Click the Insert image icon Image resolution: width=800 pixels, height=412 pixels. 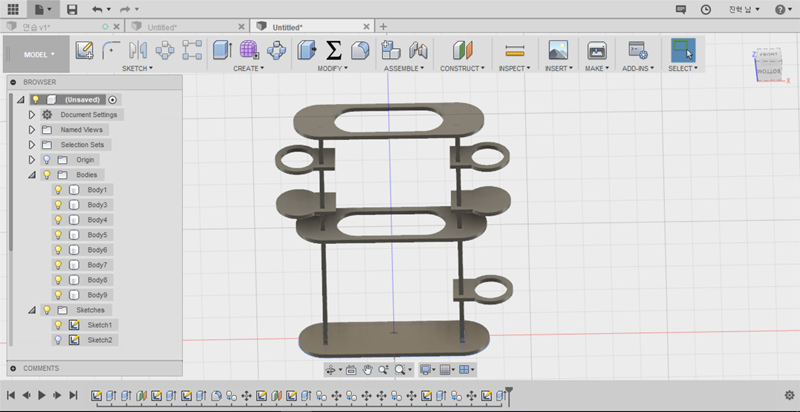(x=558, y=50)
